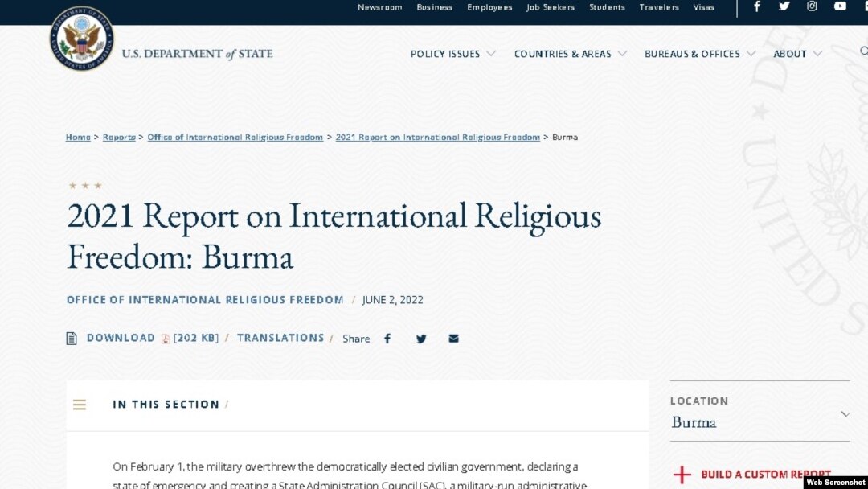Open the Business top bar link
Image resolution: width=868 pixels, height=489 pixels.
point(435,7)
